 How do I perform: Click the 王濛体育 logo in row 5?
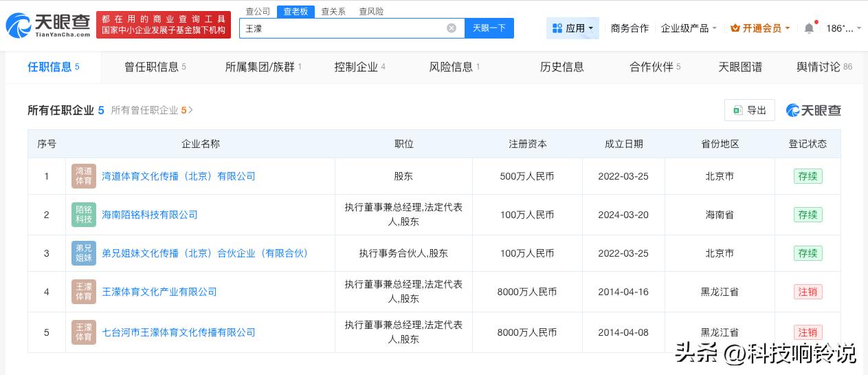coord(84,332)
